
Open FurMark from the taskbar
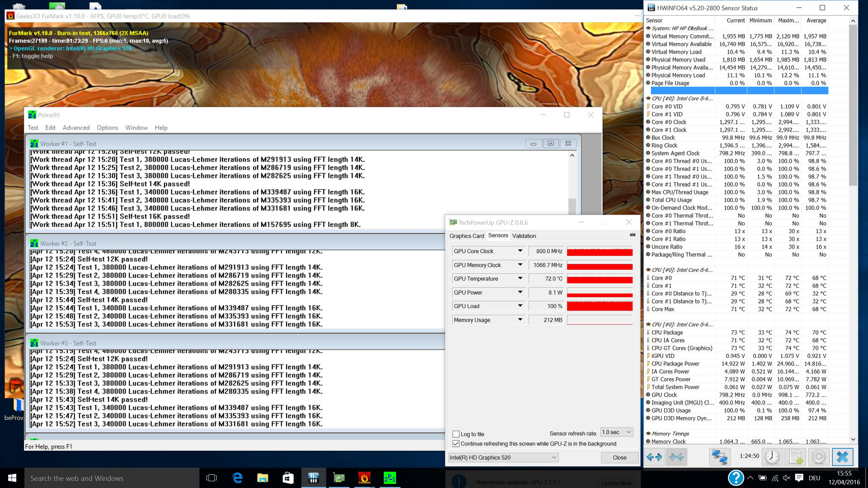click(x=364, y=478)
